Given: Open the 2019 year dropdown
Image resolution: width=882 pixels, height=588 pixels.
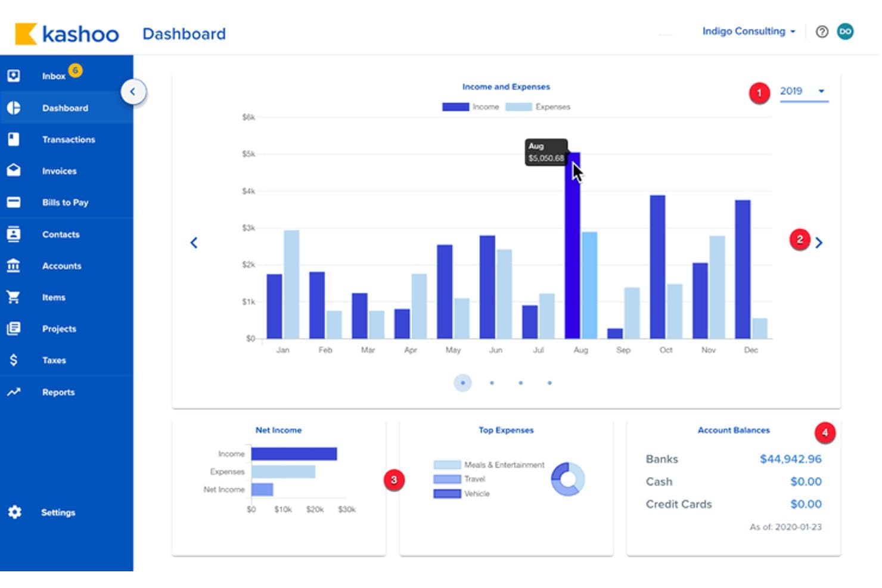Looking at the screenshot, I should tap(804, 92).
